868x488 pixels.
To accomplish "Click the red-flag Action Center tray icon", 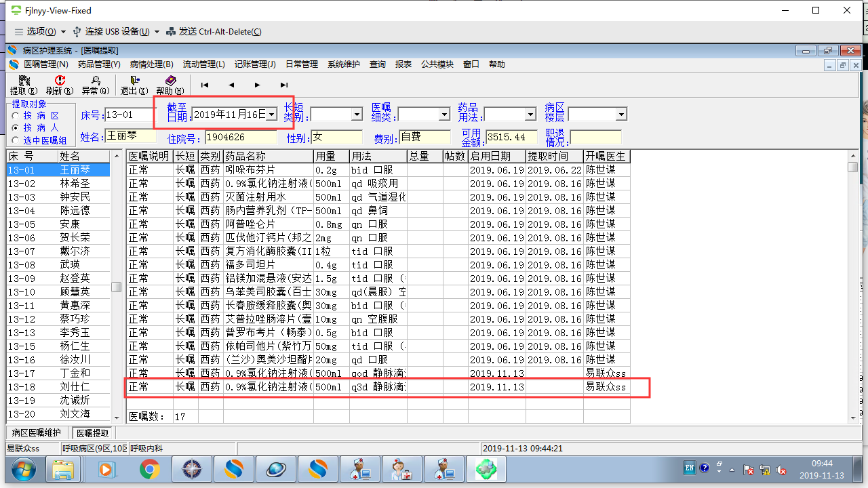I will (749, 469).
